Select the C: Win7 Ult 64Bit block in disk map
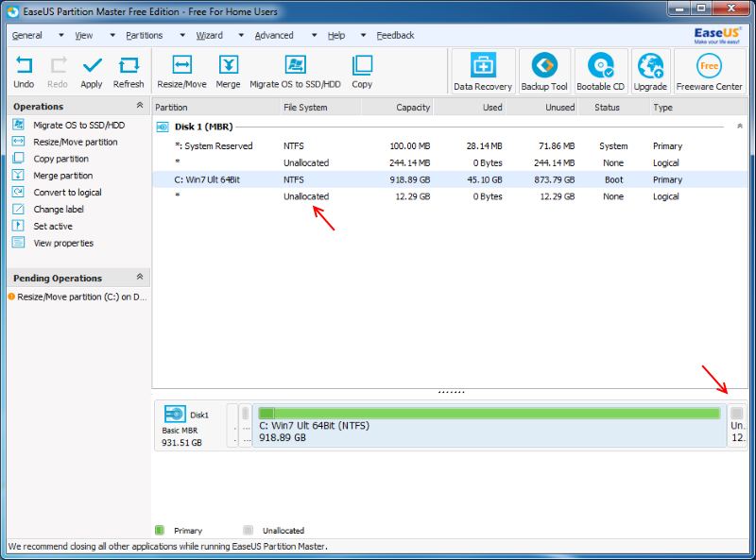Viewport: 756px width, 560px height. click(x=490, y=426)
